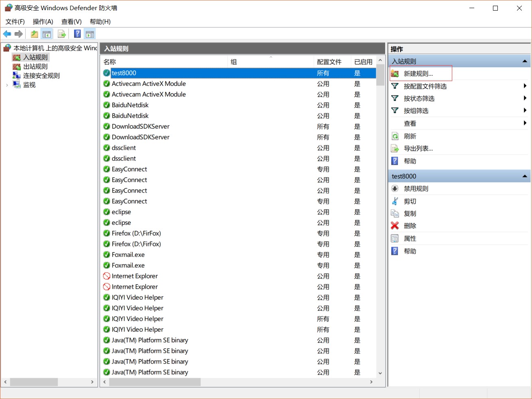Sort by the 配置文件 column header
The height and width of the screenshot is (399, 532).
tap(333, 61)
